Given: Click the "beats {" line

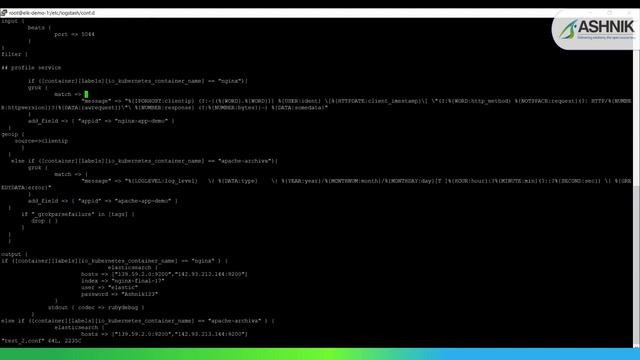Looking at the screenshot, I should coord(39,28).
